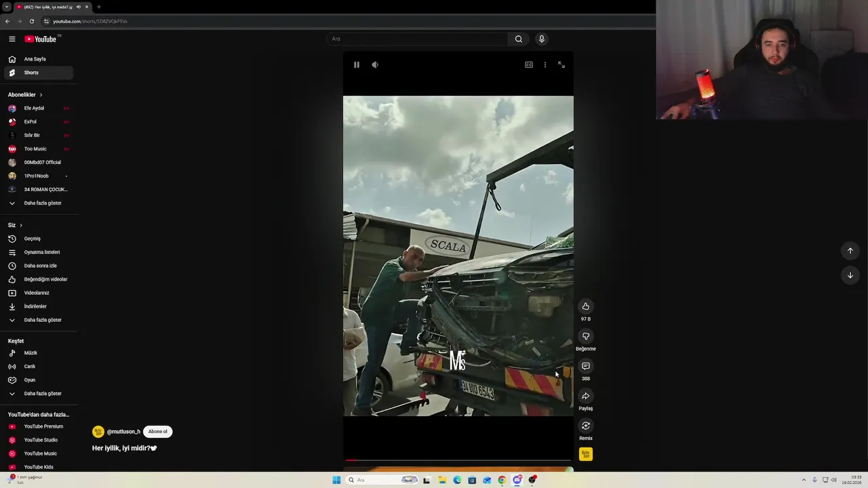Open İndirilenler
The image size is (868, 488).
[38, 306]
